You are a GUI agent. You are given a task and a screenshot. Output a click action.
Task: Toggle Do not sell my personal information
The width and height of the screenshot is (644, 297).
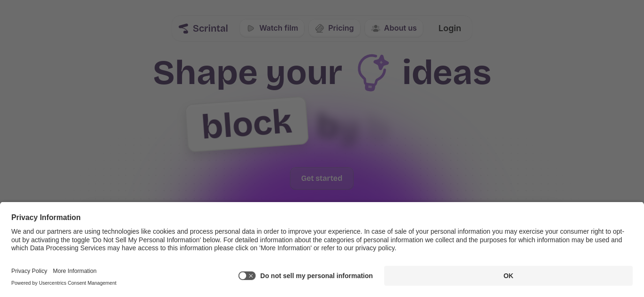pos(247,276)
